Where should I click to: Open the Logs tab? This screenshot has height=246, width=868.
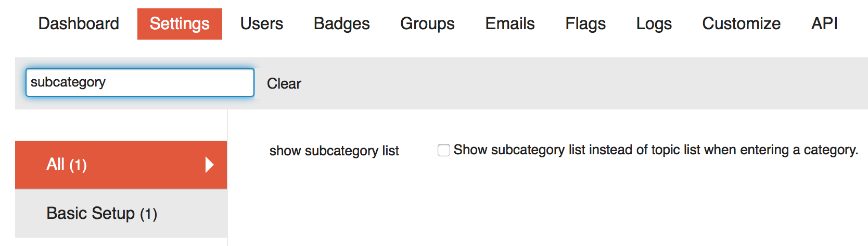pos(654,24)
